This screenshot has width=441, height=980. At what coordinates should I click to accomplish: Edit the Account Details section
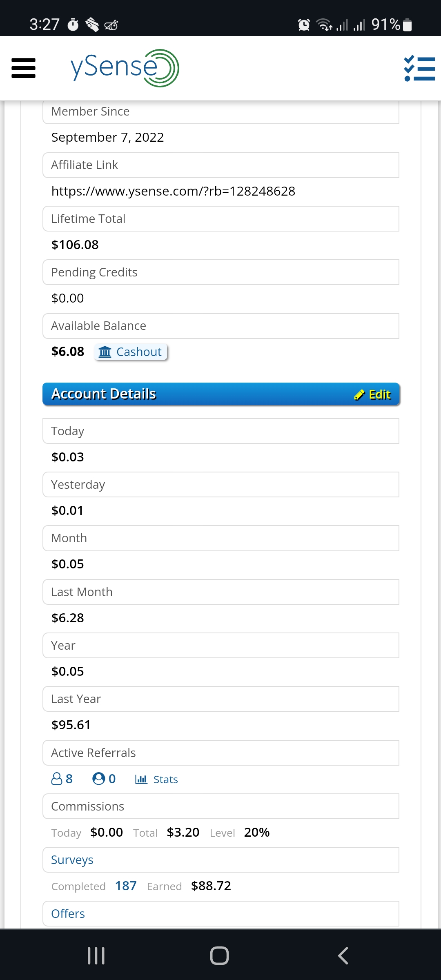[372, 394]
